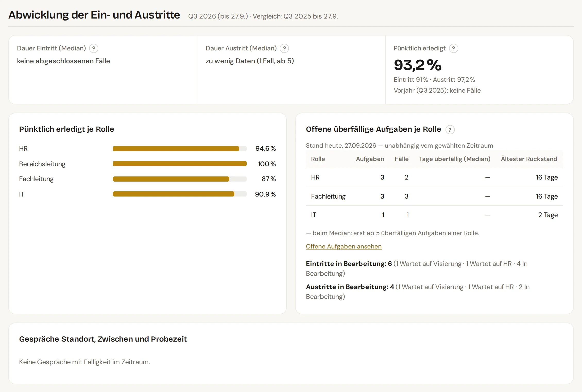This screenshot has height=392, width=582.
Task: Click the IT row in overdue table
Action: pyautogui.click(x=434, y=215)
